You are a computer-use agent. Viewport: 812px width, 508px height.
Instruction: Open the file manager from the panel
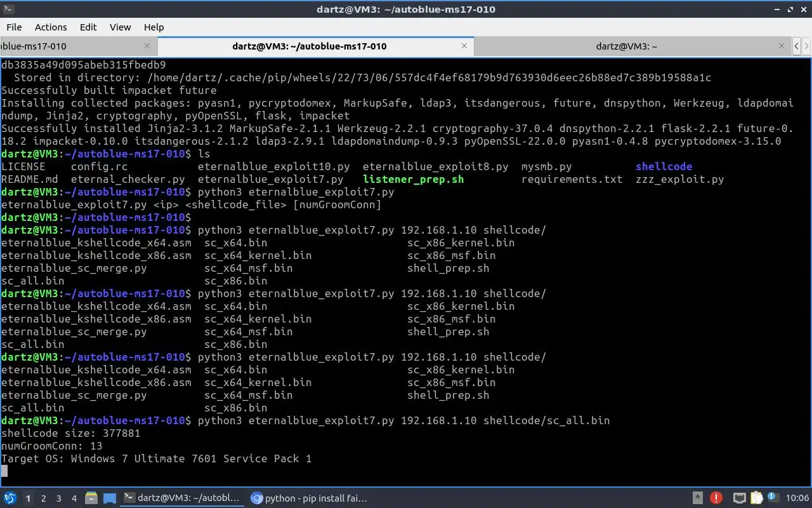point(91,498)
